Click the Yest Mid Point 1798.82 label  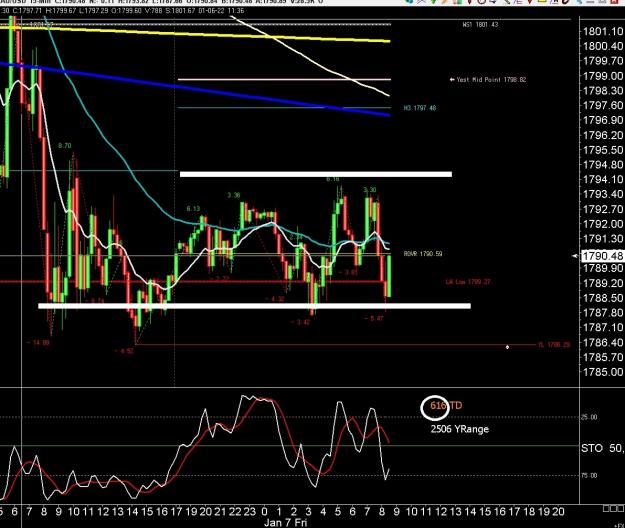click(x=488, y=80)
